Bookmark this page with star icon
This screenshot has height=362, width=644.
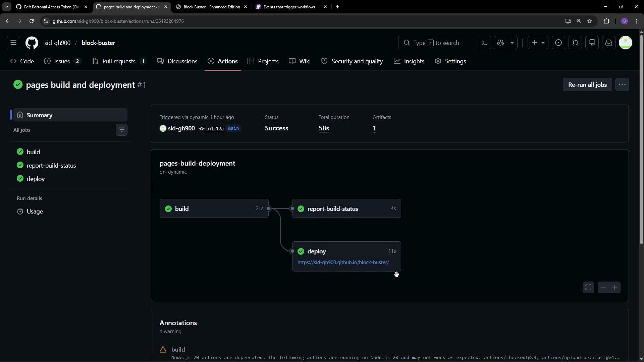[590, 21]
